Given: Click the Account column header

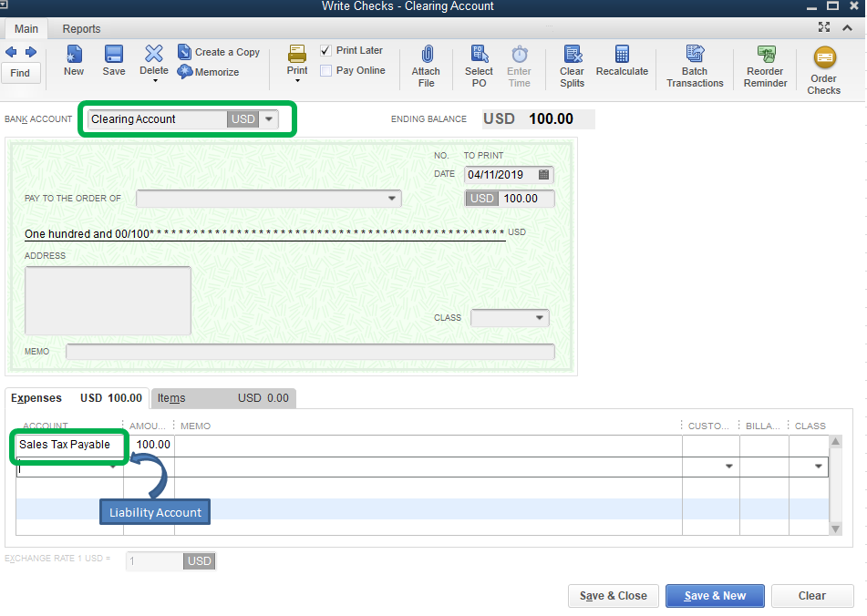Looking at the screenshot, I should point(46,426).
